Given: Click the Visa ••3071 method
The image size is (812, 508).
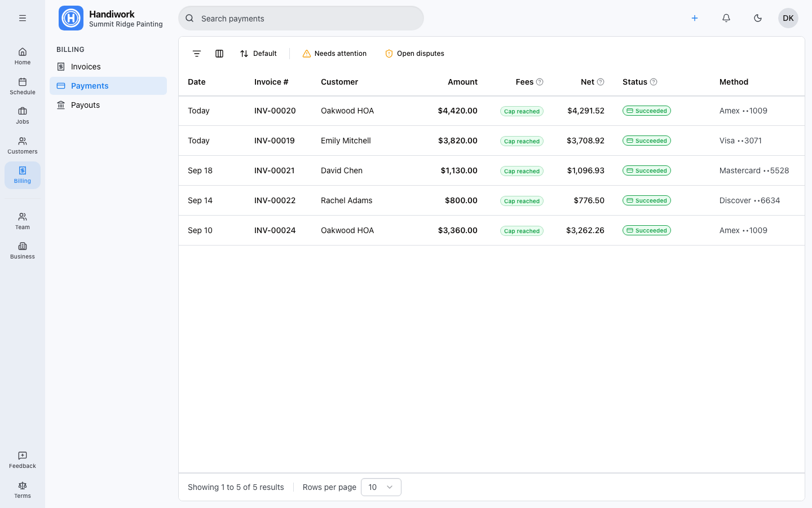Looking at the screenshot, I should [741, 141].
